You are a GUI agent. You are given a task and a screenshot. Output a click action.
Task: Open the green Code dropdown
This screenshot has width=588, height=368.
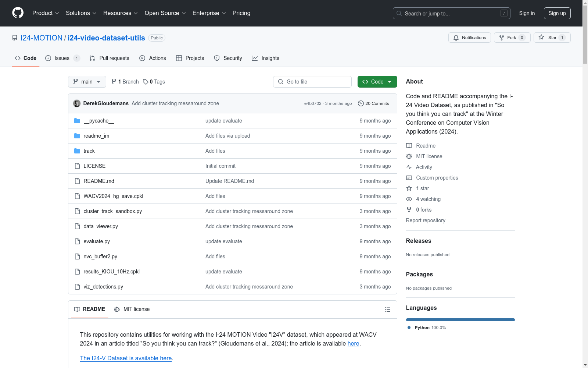[x=377, y=82]
